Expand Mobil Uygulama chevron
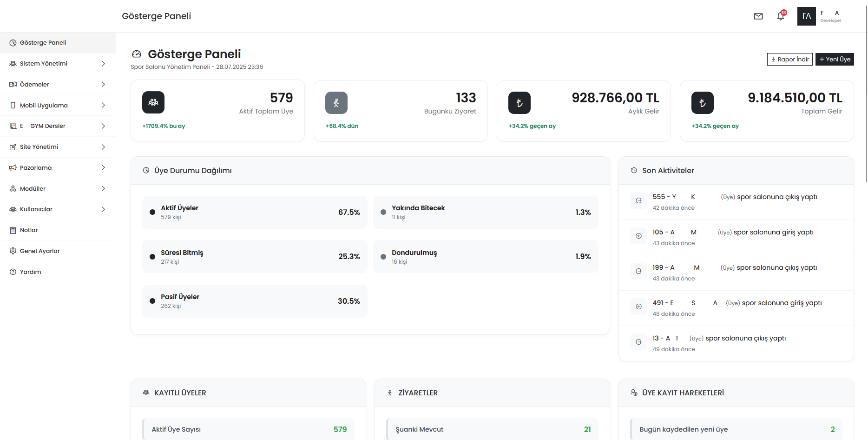Image resolution: width=868 pixels, height=440 pixels. 103,105
